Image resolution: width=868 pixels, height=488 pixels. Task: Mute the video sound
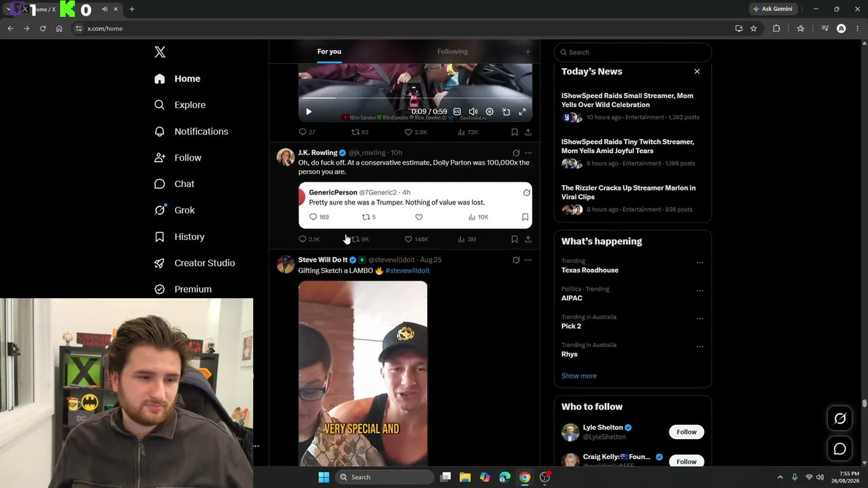(473, 112)
